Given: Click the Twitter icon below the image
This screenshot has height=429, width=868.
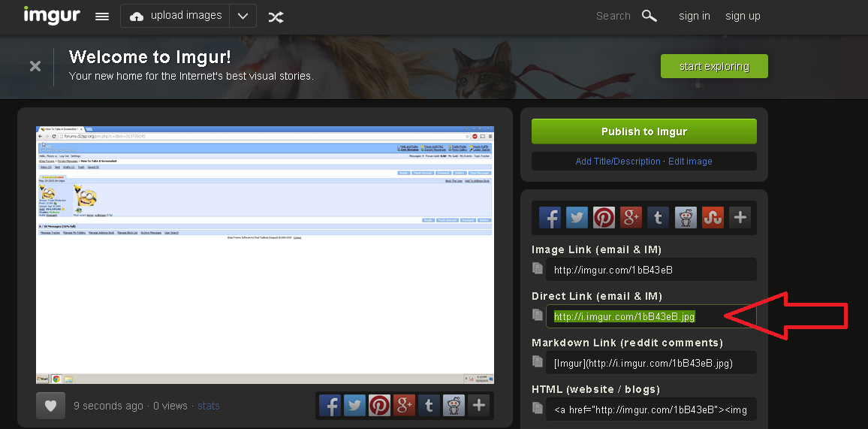Looking at the screenshot, I should click(355, 406).
